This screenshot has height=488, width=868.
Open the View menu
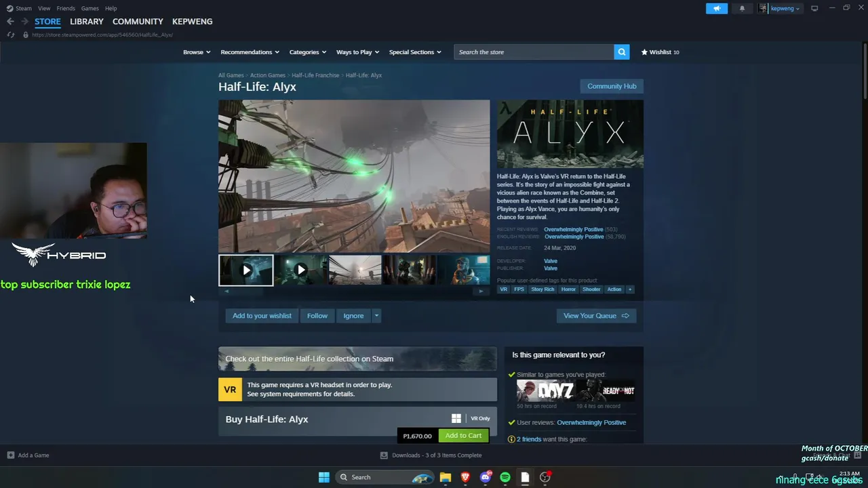44,8
